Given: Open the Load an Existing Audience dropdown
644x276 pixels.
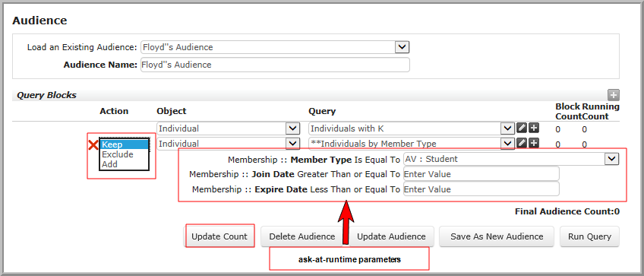Looking at the screenshot, I should click(401, 47).
